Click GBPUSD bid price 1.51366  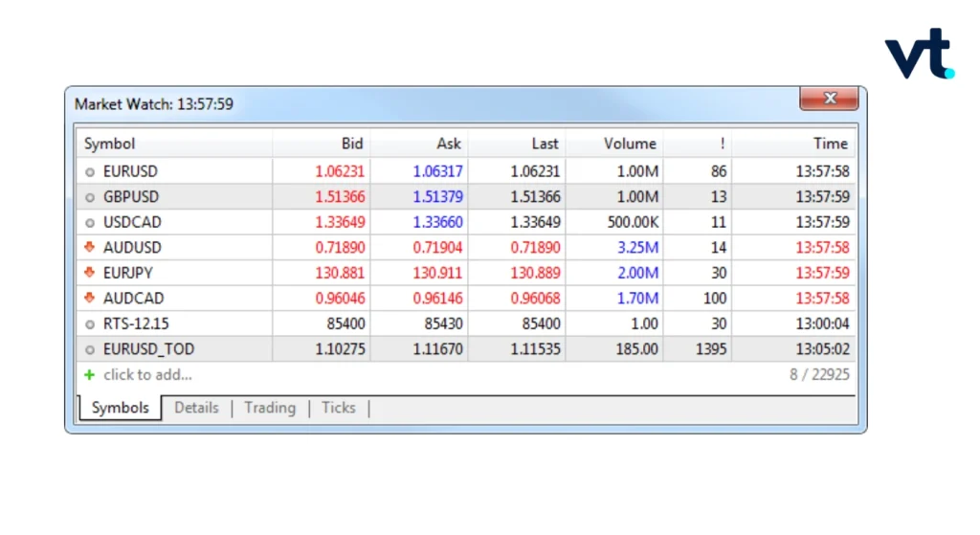[x=340, y=197]
